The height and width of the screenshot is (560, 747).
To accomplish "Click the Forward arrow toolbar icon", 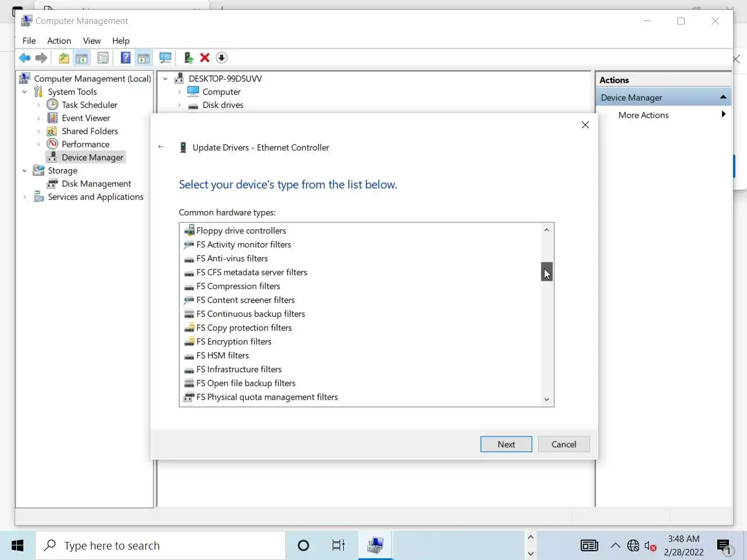I will [41, 58].
